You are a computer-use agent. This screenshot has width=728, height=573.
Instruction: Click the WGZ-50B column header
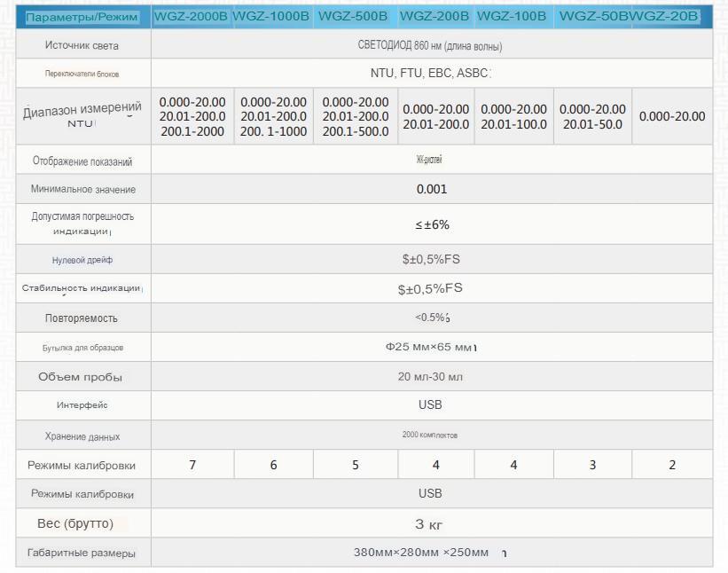tap(593, 17)
